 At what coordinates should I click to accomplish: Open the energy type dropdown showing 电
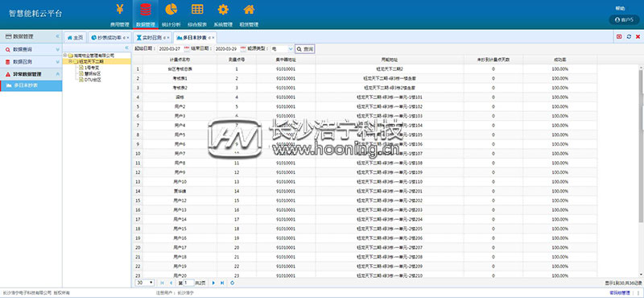click(x=283, y=48)
